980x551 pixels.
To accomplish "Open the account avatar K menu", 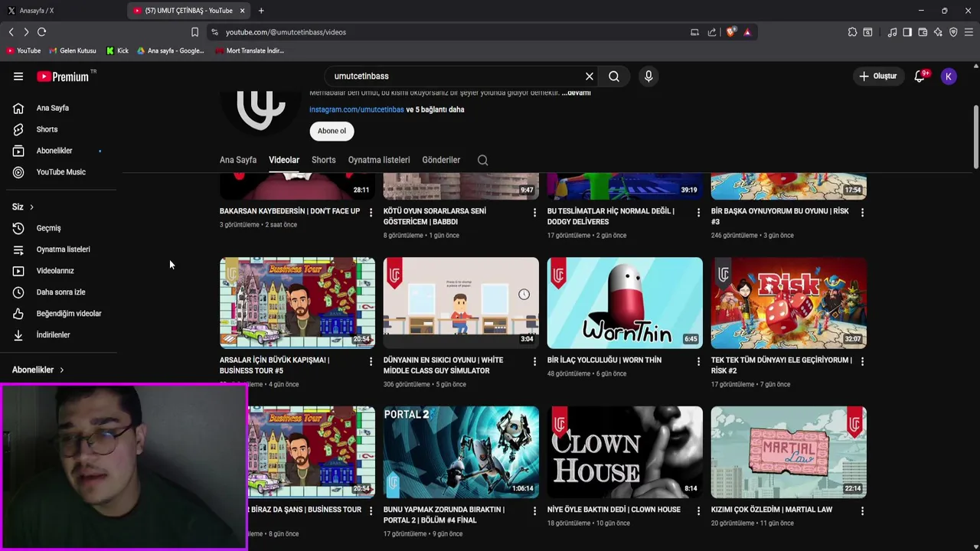I will pyautogui.click(x=949, y=77).
